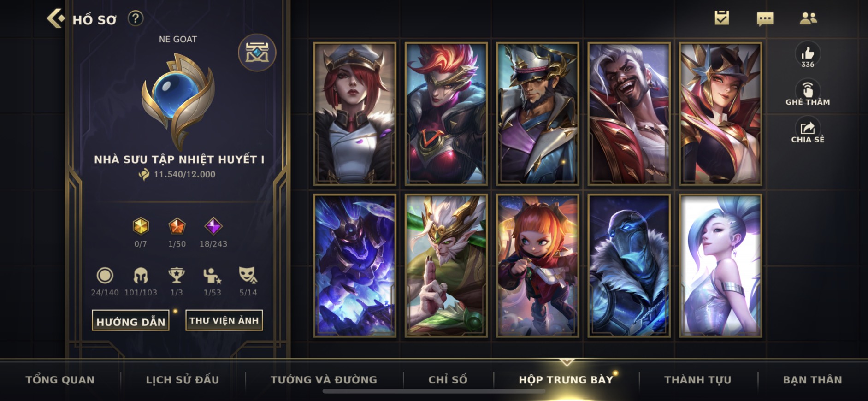The height and width of the screenshot is (401, 868).
Task: Open Thư Viện Ảnh gallery button
Action: 224,320
